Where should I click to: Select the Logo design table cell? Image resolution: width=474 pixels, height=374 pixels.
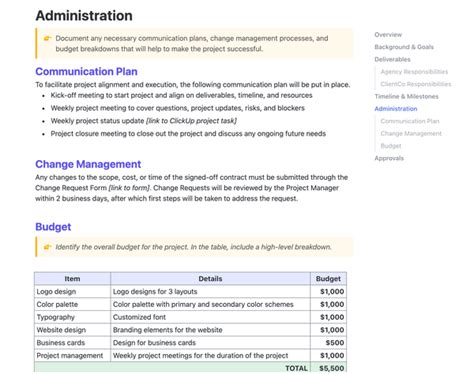click(72, 292)
